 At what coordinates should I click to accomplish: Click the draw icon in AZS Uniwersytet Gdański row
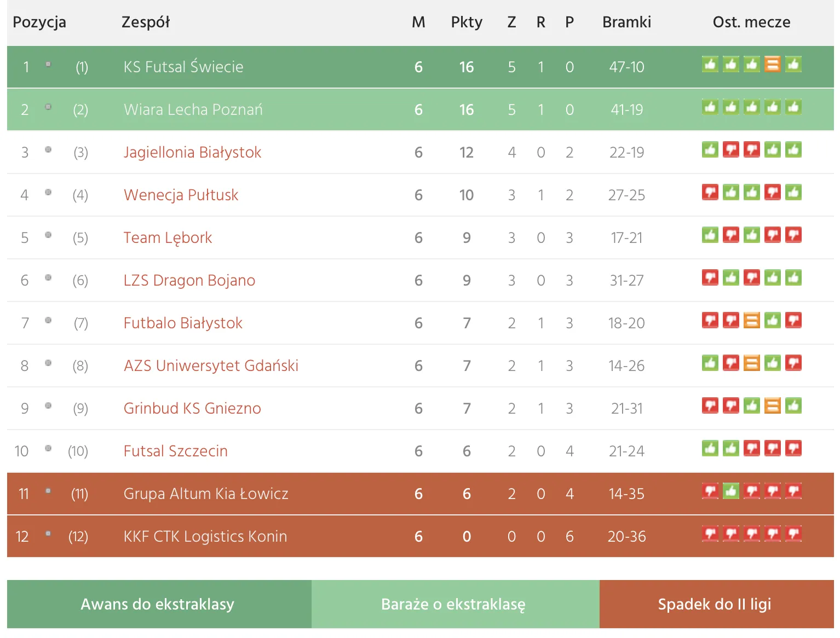pos(751,363)
